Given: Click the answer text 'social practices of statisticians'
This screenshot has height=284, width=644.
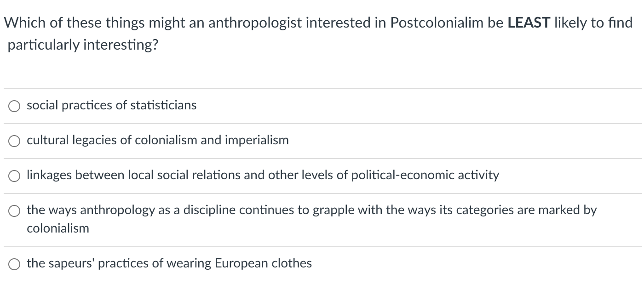Looking at the screenshot, I should pyautogui.click(x=111, y=105).
